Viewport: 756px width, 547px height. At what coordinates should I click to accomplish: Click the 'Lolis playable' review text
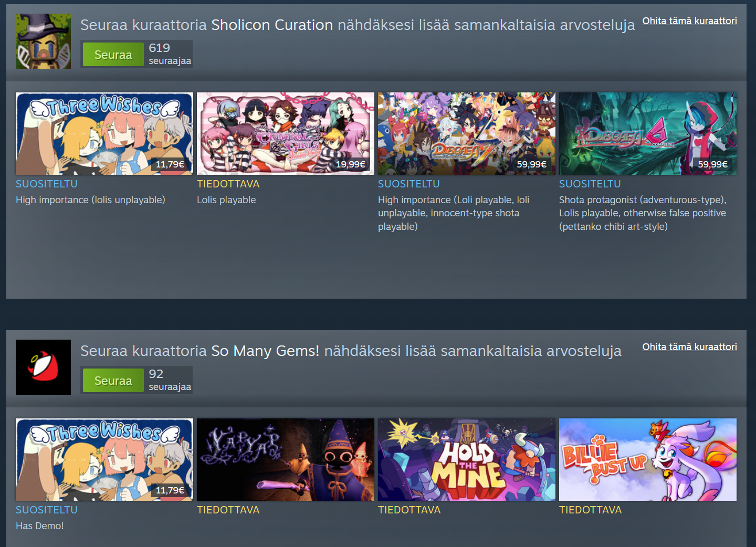tap(226, 200)
